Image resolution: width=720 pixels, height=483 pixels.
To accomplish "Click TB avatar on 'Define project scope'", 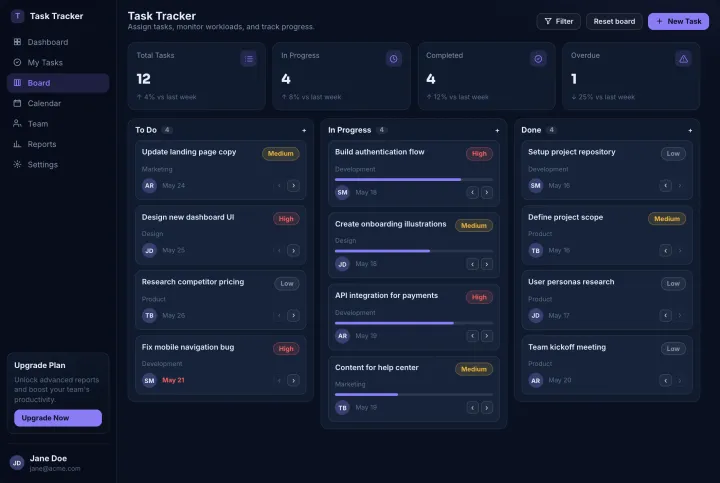I will pos(535,251).
